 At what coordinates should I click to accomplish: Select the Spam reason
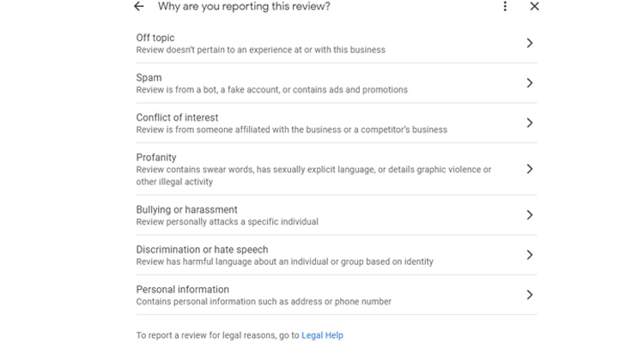337,83
